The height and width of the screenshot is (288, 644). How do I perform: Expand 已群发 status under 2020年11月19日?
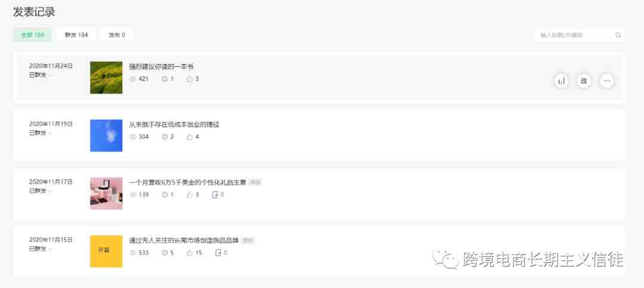(41, 133)
